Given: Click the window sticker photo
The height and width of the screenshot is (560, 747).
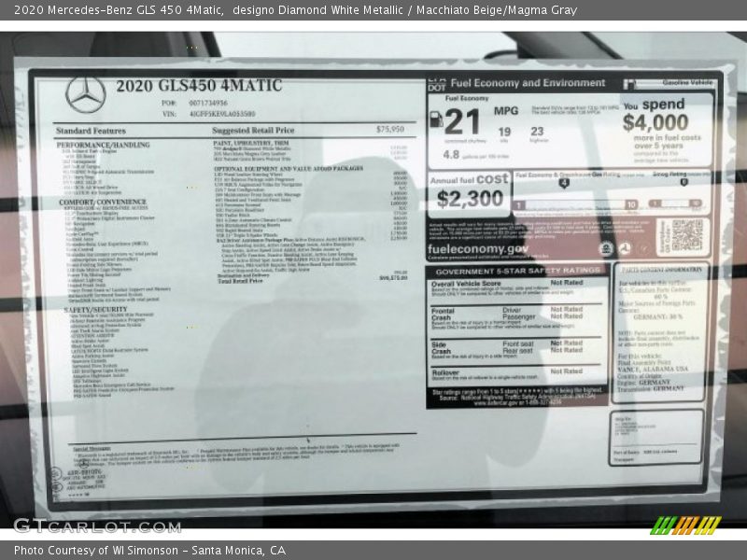Looking at the screenshot, I should point(373,281).
